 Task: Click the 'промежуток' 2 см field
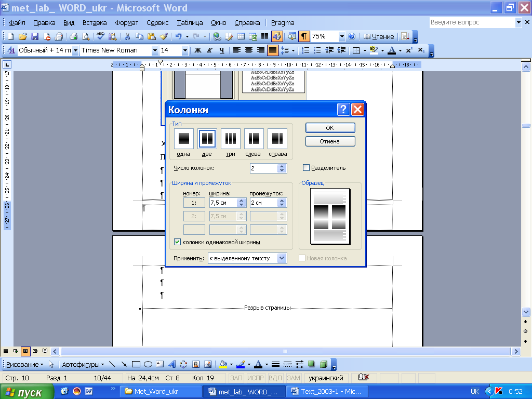click(263, 203)
